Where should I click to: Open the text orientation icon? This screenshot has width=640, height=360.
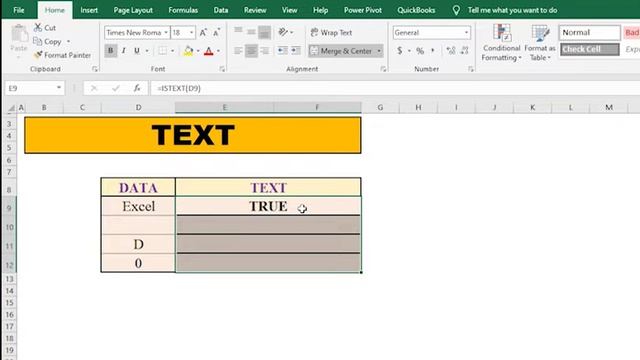(283, 32)
